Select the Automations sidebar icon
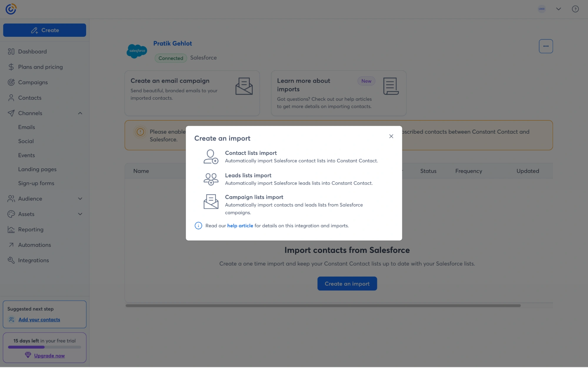The height and width of the screenshot is (368, 588). (11, 245)
